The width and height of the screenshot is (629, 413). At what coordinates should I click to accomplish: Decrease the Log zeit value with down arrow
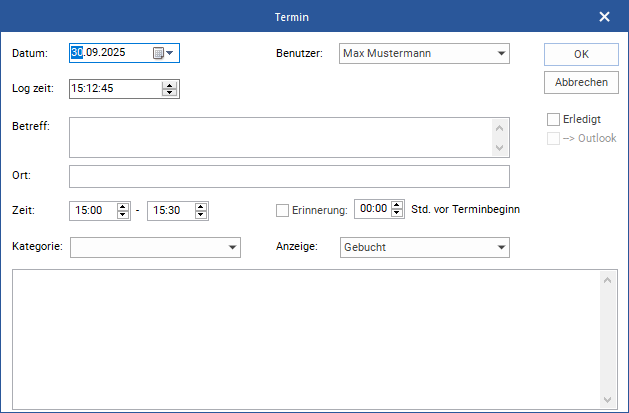[170, 92]
